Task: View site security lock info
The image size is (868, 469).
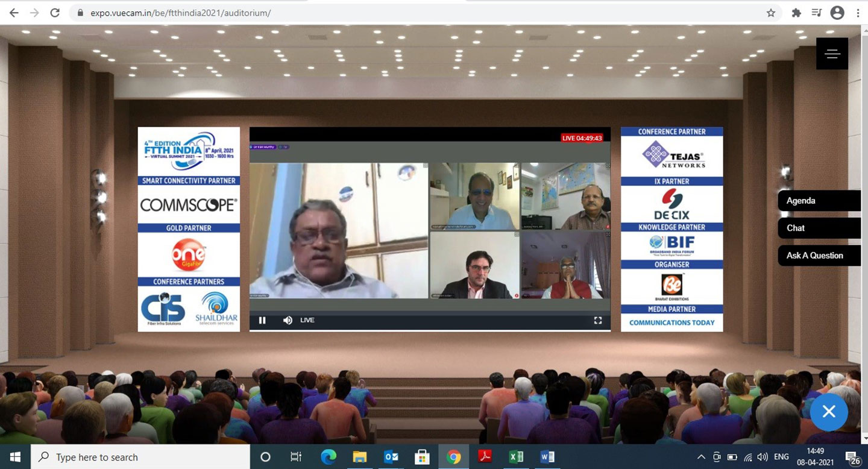Action: coord(80,13)
